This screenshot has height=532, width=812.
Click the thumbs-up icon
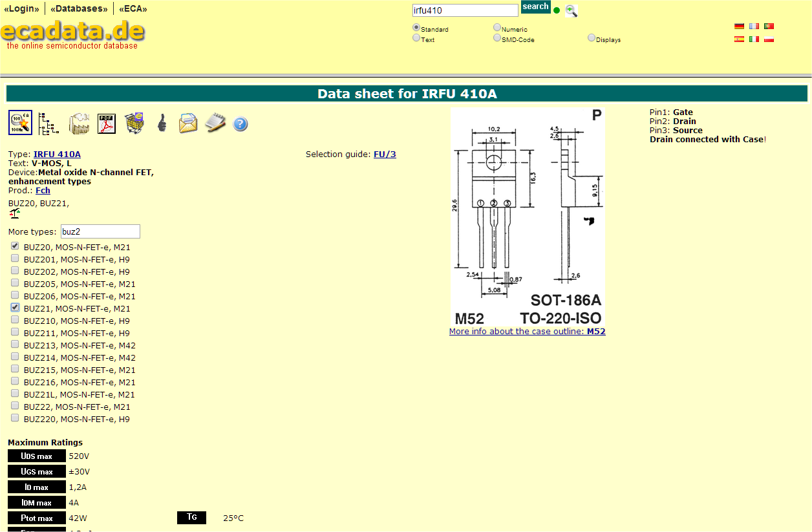tap(162, 123)
